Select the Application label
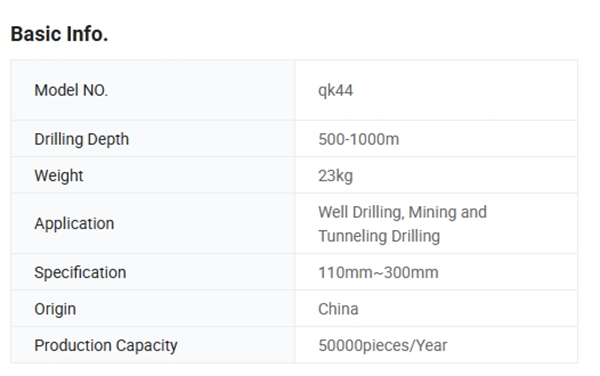600x376 pixels. (74, 224)
